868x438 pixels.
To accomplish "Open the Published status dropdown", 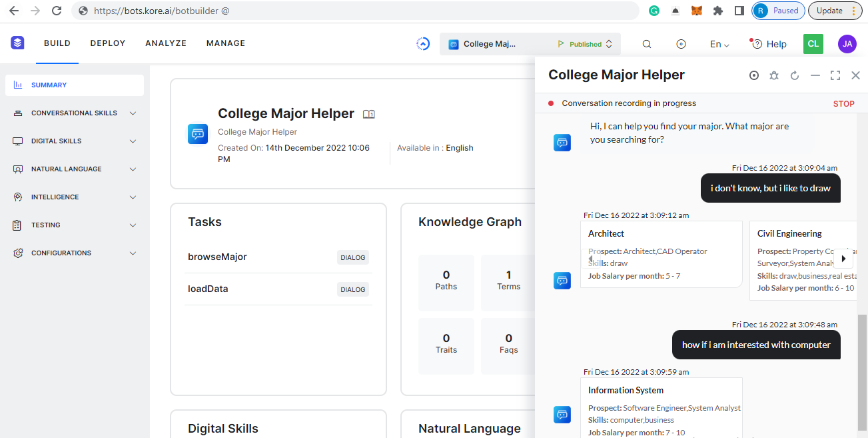I will pos(584,43).
